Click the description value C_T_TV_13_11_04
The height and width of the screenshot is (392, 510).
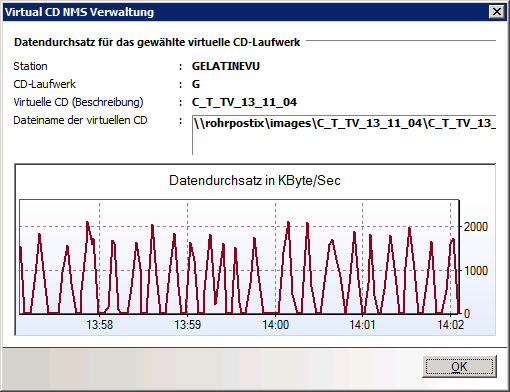point(244,102)
